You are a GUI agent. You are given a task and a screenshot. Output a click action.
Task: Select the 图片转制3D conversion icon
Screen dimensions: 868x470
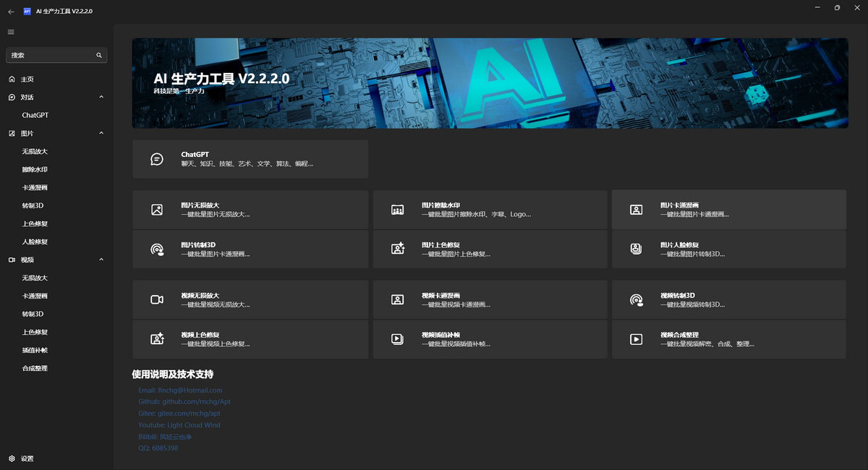pos(156,249)
